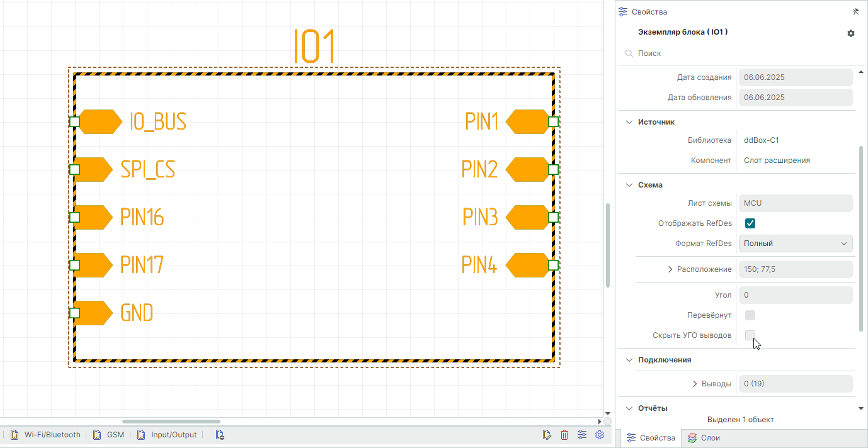Open the sheet settings gear icon
This screenshot has height=448, width=868.
600,435
